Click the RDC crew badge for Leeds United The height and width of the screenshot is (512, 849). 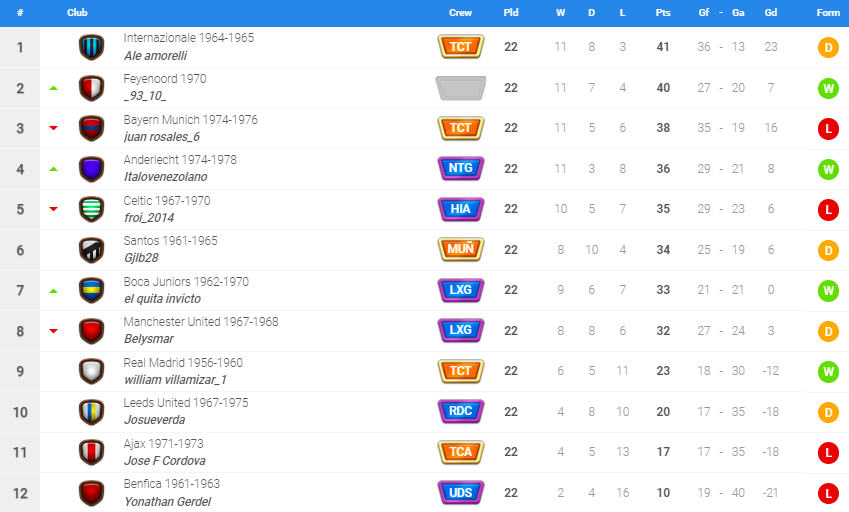point(461,411)
